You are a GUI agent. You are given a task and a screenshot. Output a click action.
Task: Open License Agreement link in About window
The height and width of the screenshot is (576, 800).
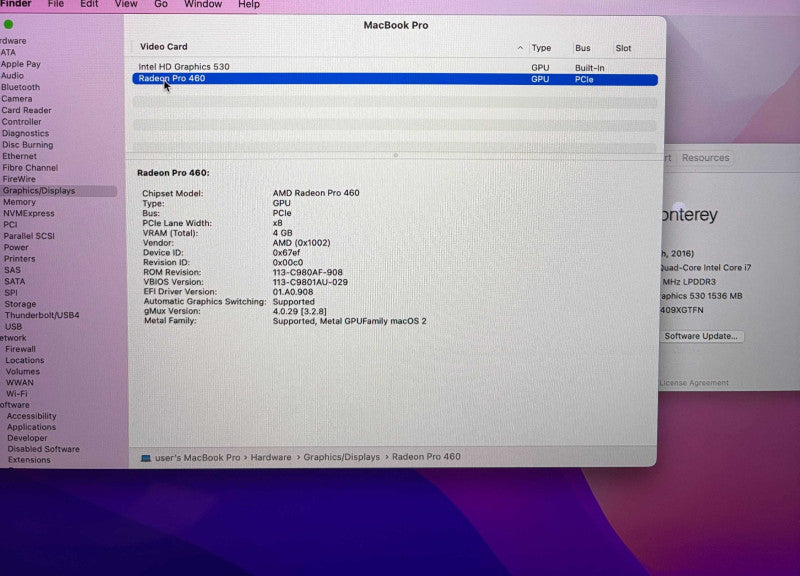click(694, 383)
